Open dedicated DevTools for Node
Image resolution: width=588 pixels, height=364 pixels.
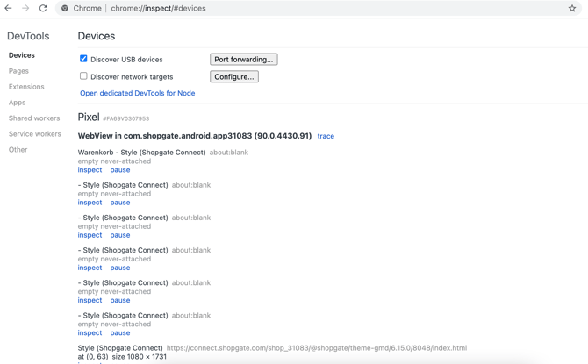pyautogui.click(x=137, y=93)
